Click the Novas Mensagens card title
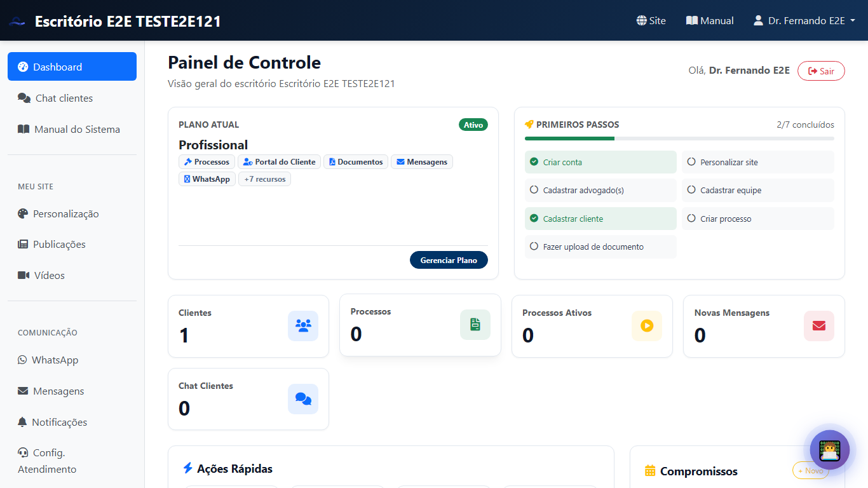 [732, 313]
